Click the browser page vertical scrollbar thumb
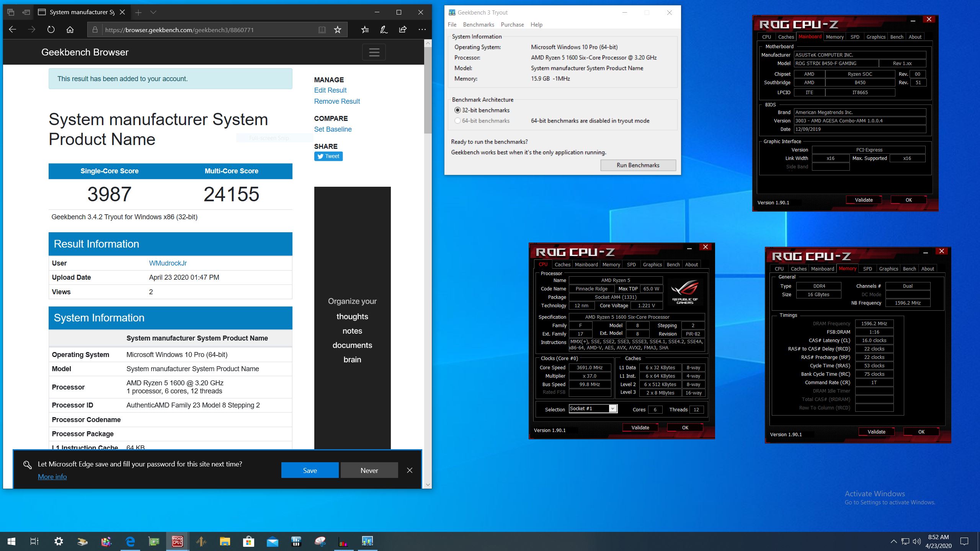The height and width of the screenshot is (551, 980). (x=428, y=90)
